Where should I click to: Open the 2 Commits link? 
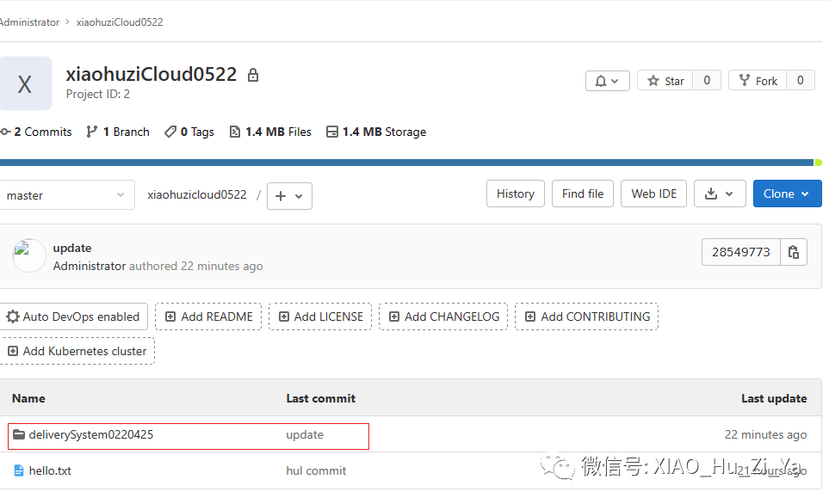pyautogui.click(x=37, y=132)
